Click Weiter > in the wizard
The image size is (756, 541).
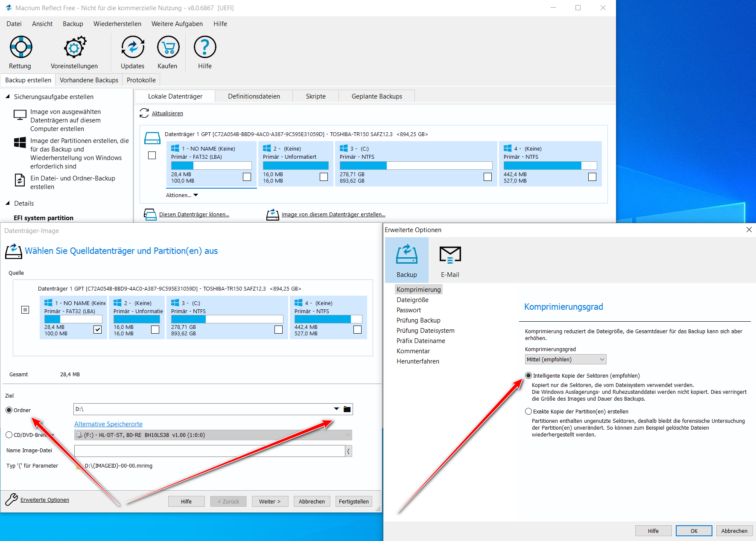[x=270, y=501]
